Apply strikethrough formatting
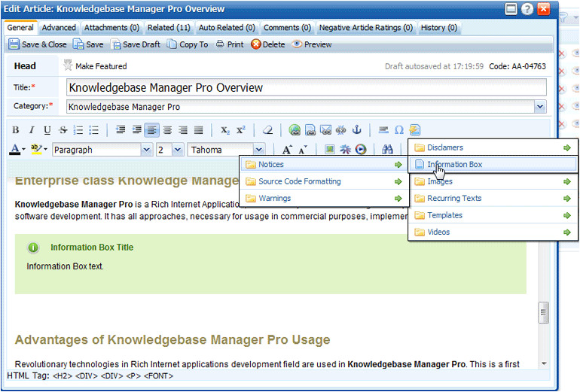 [x=63, y=130]
